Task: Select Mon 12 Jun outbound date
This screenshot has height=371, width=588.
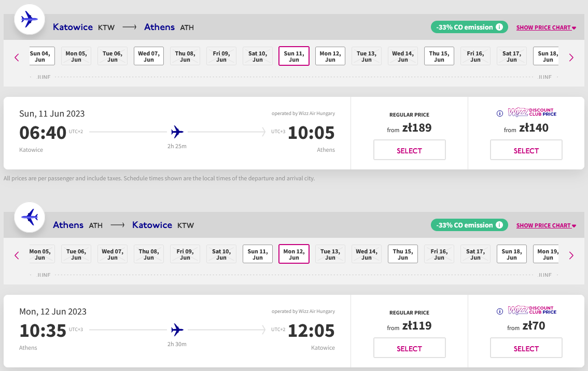Action: point(330,56)
